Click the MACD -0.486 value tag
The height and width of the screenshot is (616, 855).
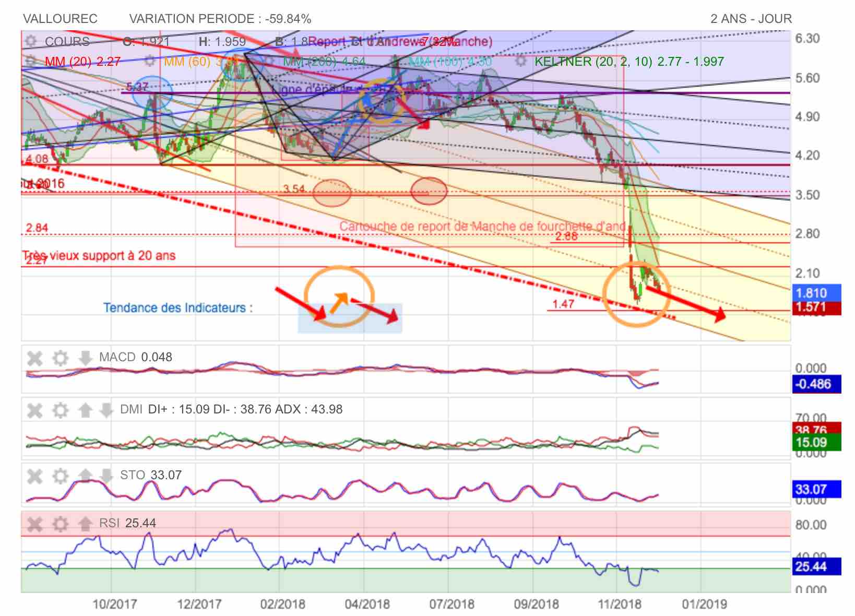click(816, 384)
